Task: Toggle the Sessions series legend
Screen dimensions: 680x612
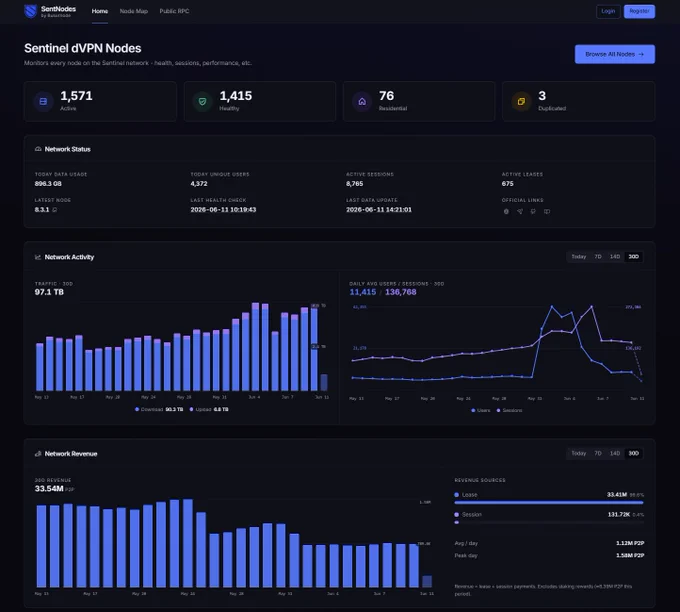Action: 509,410
